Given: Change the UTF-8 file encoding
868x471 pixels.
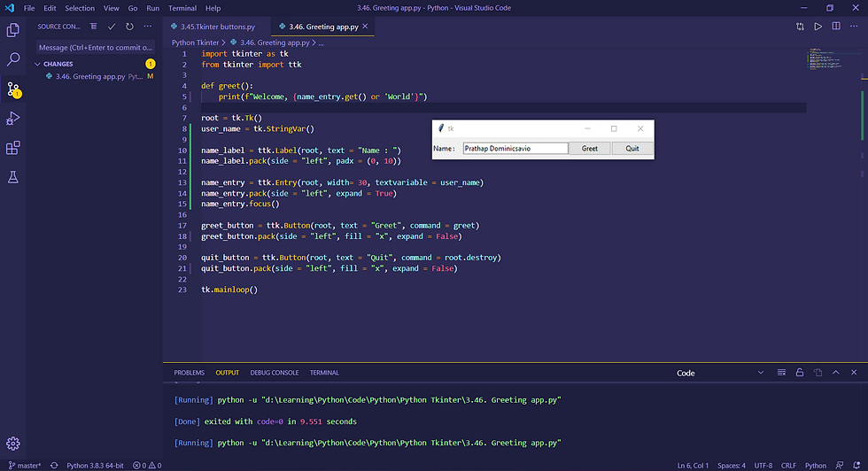Looking at the screenshot, I should tap(763, 466).
